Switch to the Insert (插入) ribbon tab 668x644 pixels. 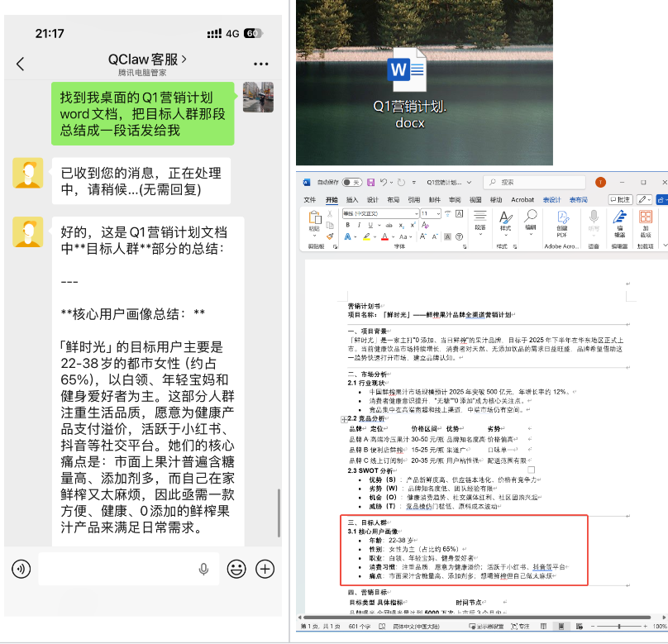(352, 200)
